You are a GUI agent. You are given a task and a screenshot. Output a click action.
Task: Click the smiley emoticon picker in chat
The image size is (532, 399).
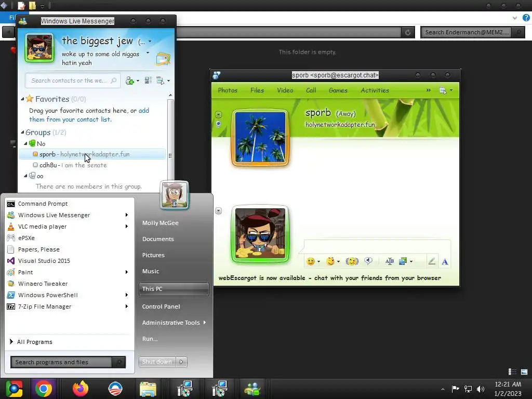pos(311,261)
